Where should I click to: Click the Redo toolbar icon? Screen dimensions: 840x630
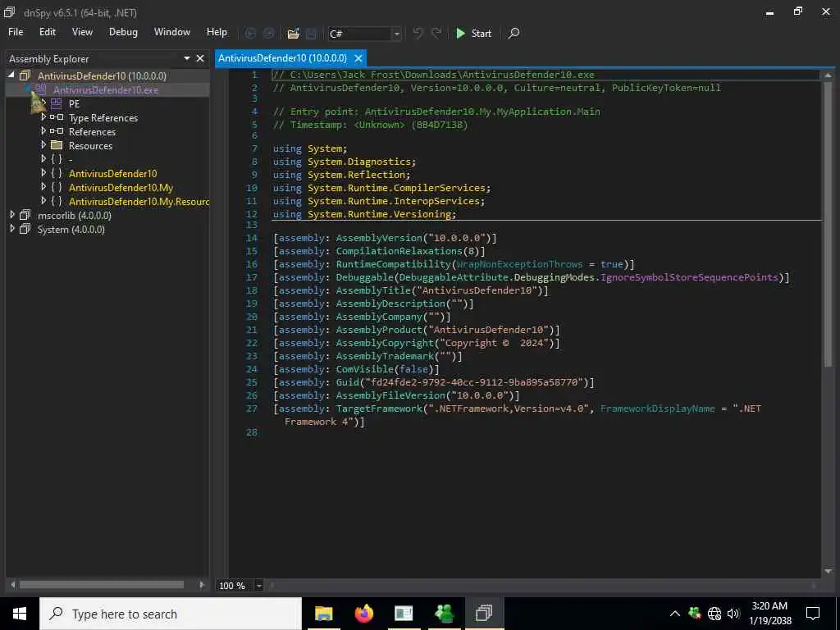point(436,33)
